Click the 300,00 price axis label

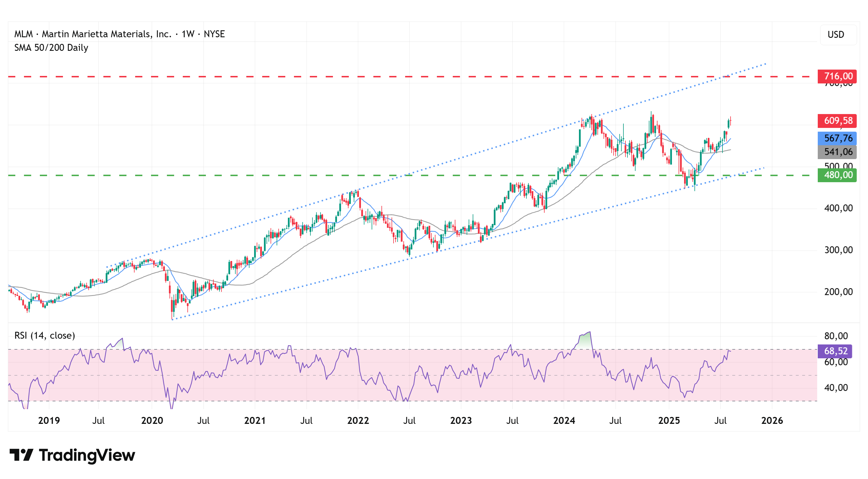coord(838,250)
